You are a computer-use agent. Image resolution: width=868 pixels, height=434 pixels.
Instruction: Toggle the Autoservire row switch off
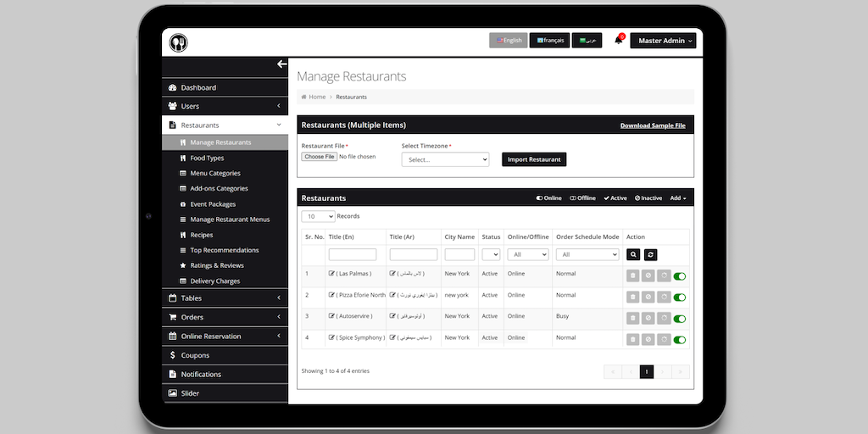tap(680, 319)
